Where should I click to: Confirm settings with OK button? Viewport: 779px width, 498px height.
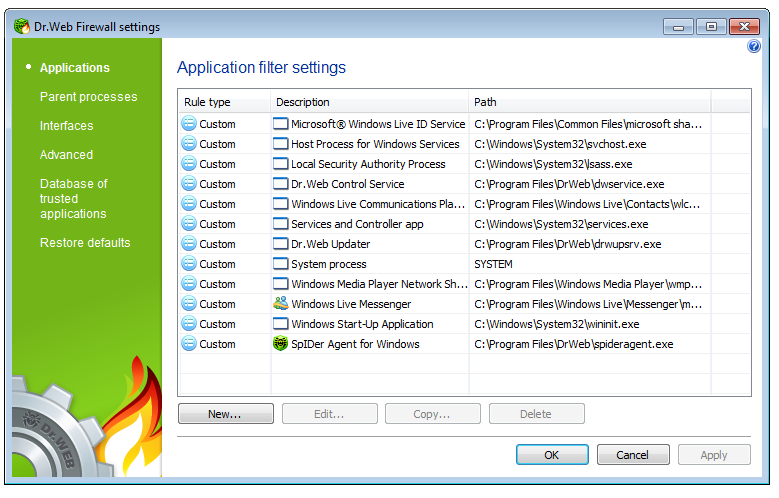(552, 454)
